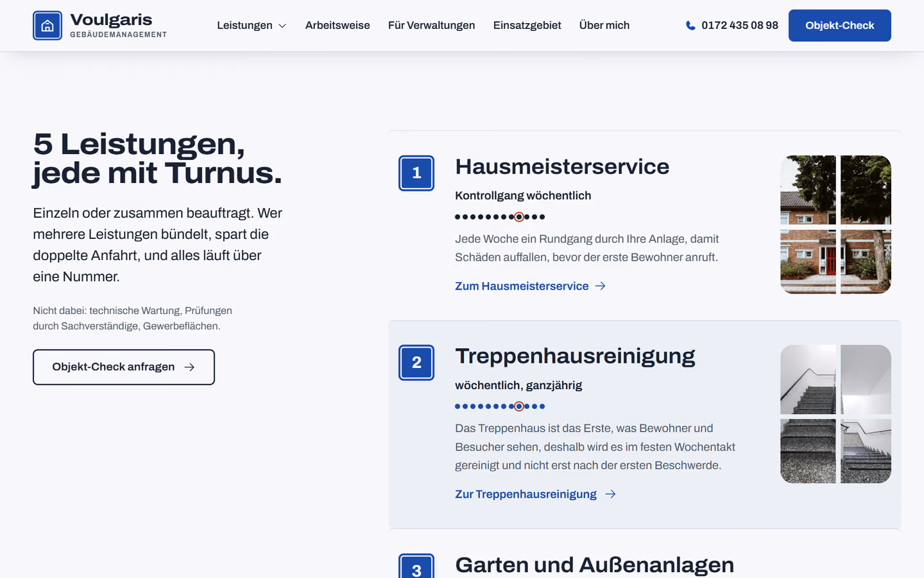Click the description "Jede Woche ein Rundgang"
The width and height of the screenshot is (924, 578).
[587, 248]
